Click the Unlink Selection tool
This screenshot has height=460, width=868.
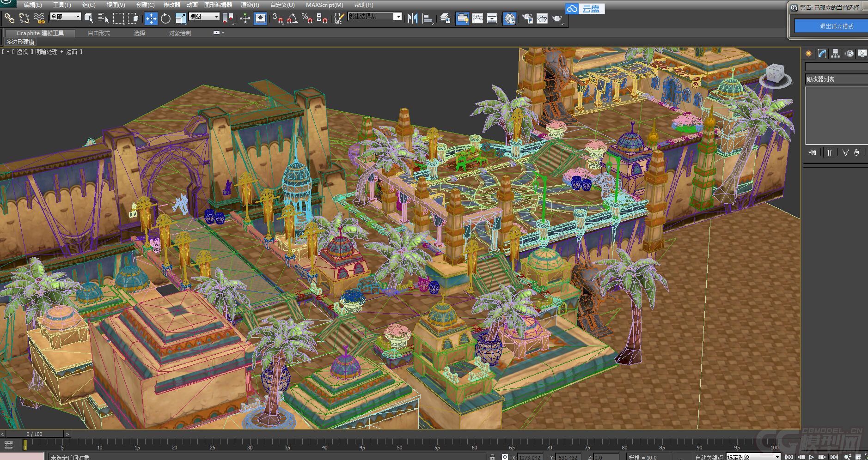[24, 18]
